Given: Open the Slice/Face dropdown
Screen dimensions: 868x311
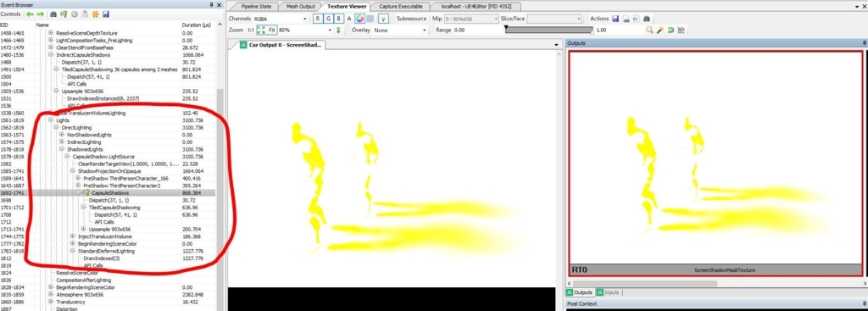Looking at the screenshot, I should [554, 19].
